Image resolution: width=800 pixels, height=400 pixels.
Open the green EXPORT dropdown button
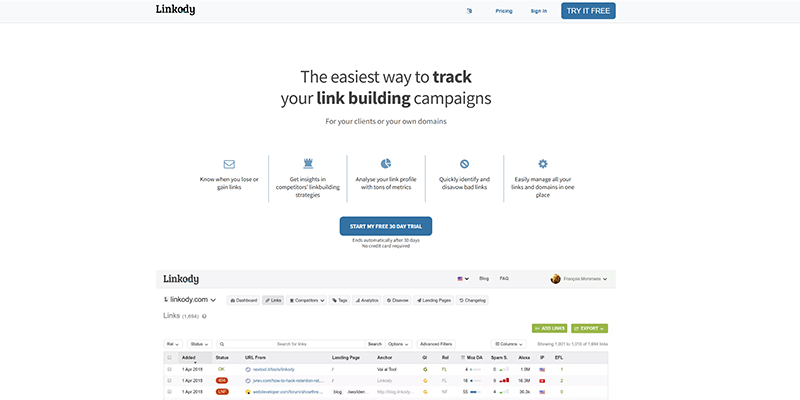pos(589,329)
